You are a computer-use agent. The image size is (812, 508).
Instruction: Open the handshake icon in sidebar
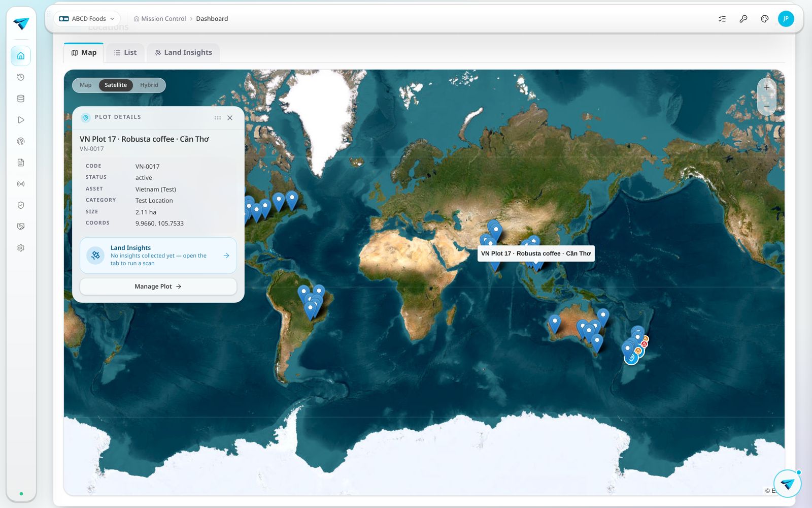pyautogui.click(x=21, y=227)
